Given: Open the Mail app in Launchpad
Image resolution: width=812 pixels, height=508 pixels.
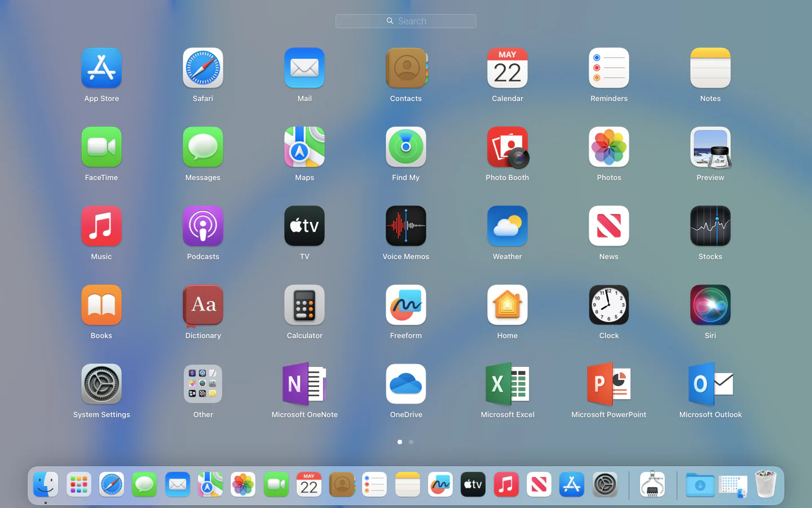Looking at the screenshot, I should (x=304, y=68).
